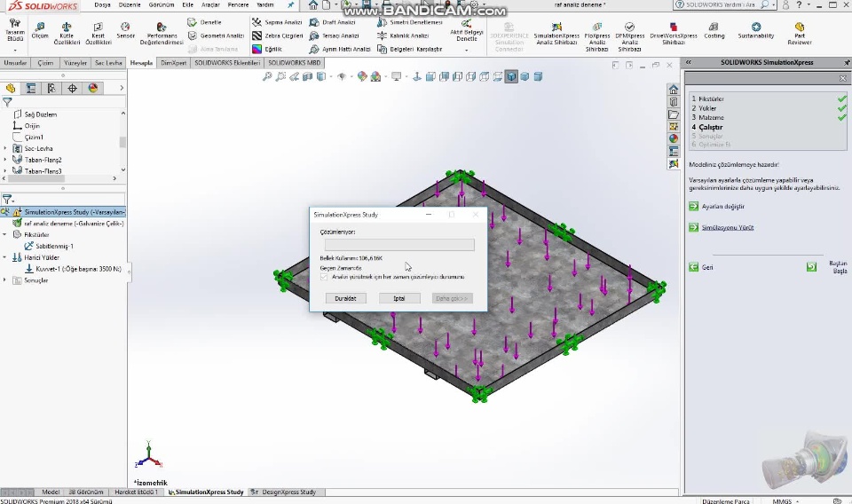Open Belgeleri Karşılaştır compare tool
Viewport: 852px width, 504px height.
click(409, 49)
